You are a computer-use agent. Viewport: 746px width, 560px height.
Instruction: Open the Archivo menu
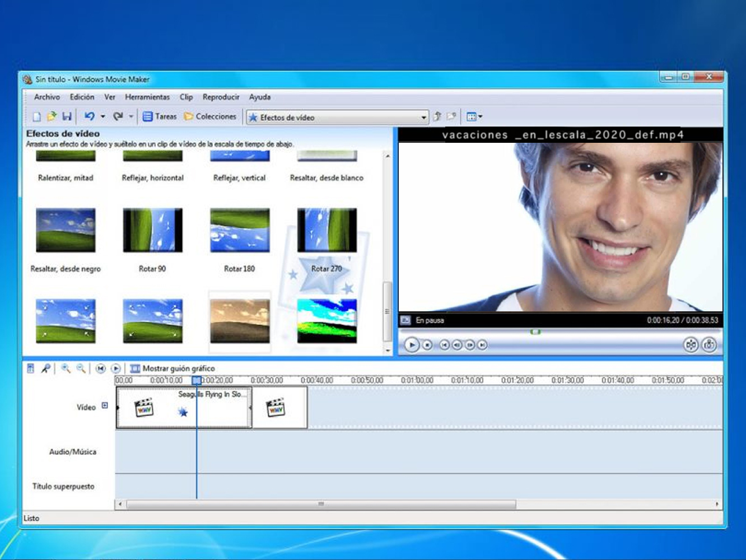(47, 97)
